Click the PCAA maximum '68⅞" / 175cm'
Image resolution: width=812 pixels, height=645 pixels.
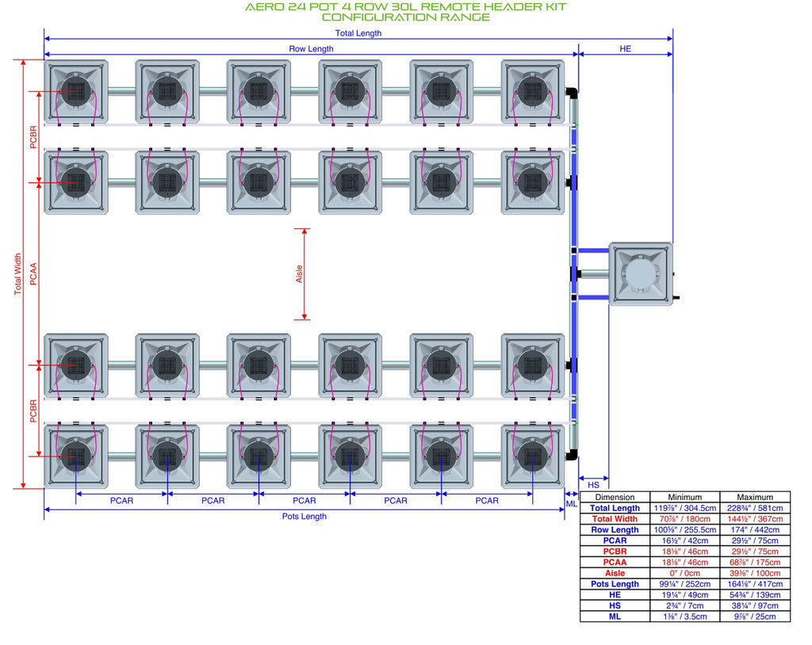[x=755, y=562]
